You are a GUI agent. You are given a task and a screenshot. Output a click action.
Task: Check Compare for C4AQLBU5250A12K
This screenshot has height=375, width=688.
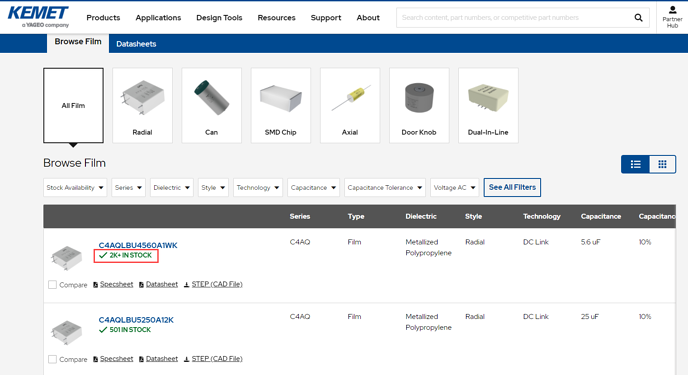(x=52, y=359)
